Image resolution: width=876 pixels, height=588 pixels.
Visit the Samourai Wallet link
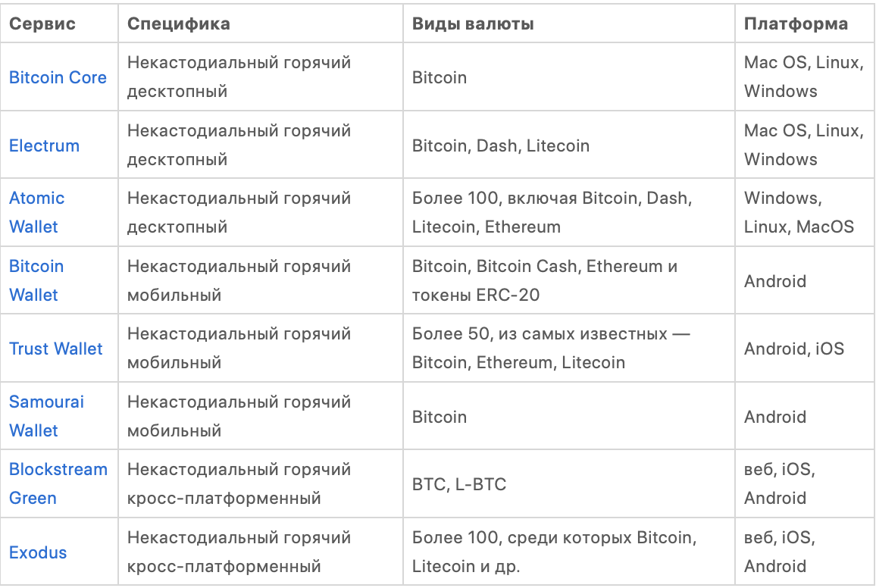[x=46, y=416]
